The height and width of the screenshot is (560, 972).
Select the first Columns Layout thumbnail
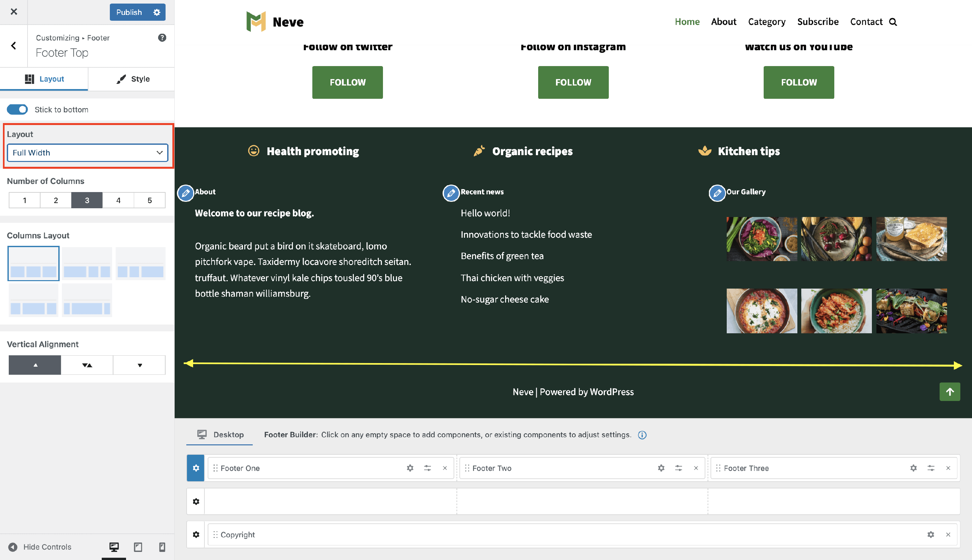33,264
